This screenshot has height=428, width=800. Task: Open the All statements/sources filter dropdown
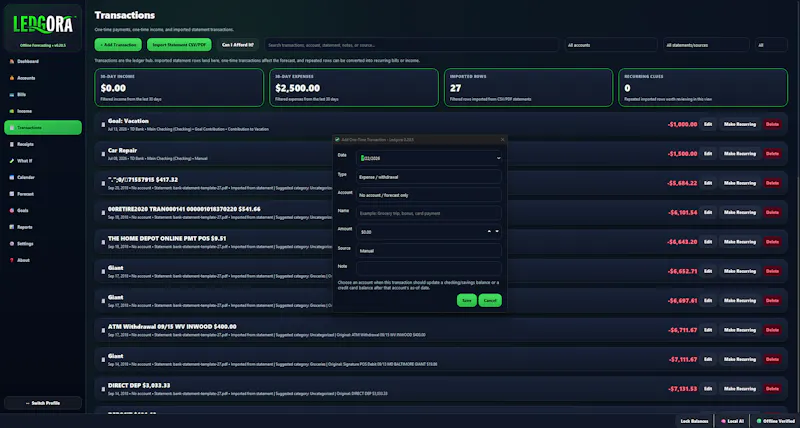[x=706, y=45]
